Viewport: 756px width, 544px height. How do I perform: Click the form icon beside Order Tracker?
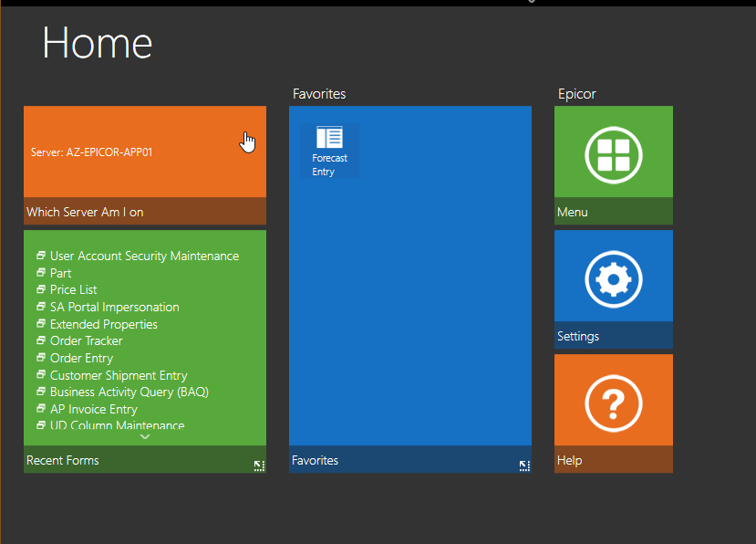click(41, 340)
